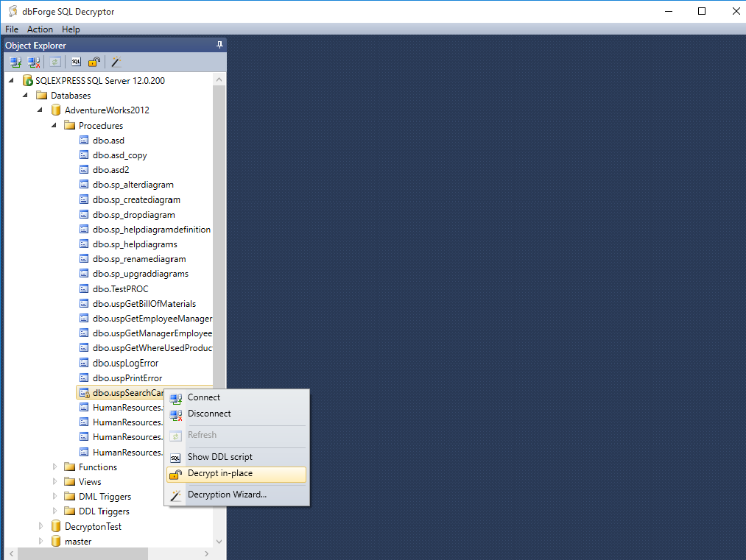Expand the Views folder
The width and height of the screenshot is (746, 560).
54,481
